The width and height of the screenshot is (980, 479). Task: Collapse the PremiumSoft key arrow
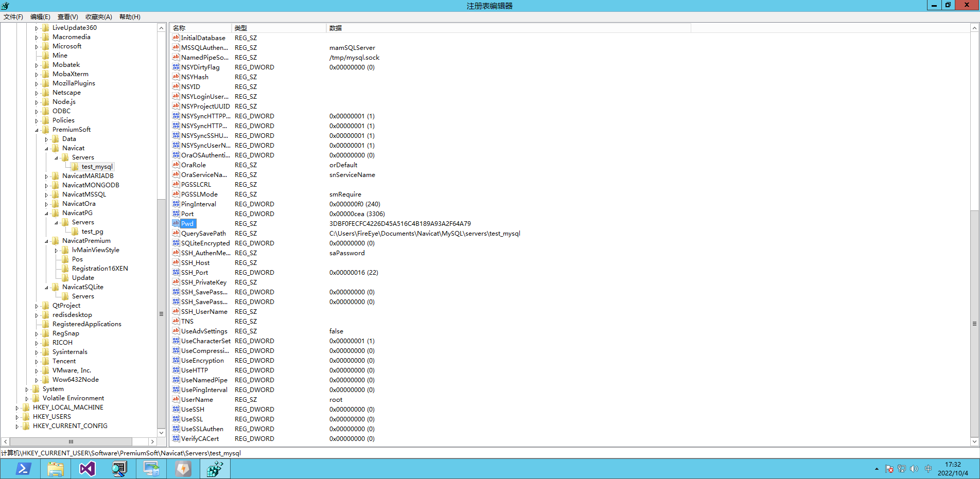click(37, 130)
